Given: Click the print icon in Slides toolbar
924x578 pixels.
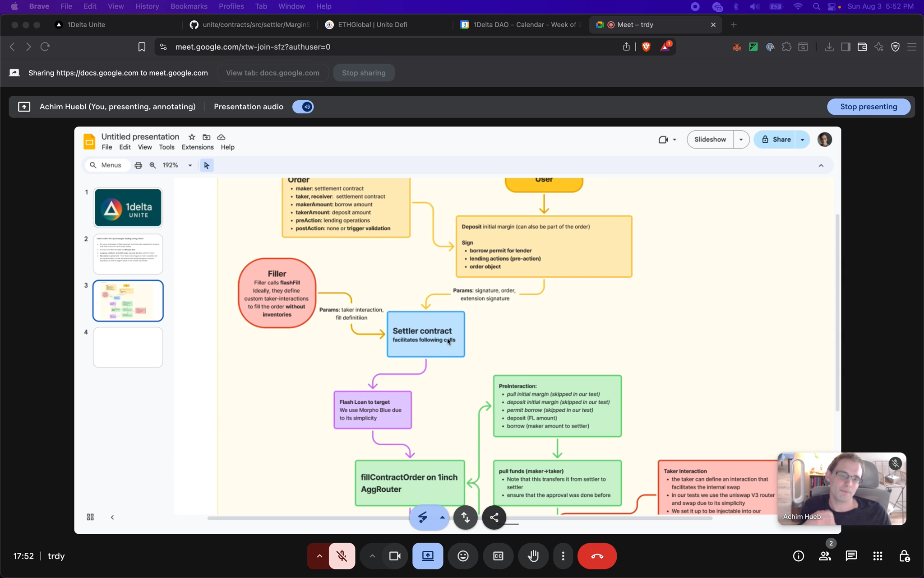Looking at the screenshot, I should [138, 165].
